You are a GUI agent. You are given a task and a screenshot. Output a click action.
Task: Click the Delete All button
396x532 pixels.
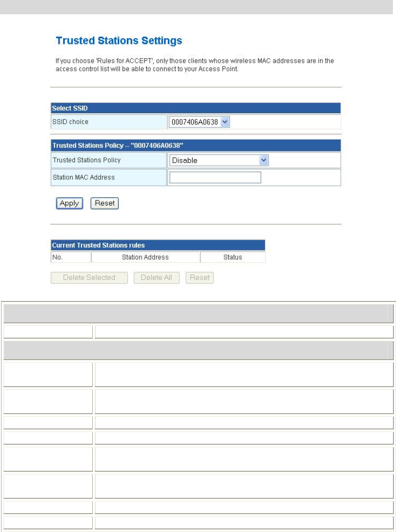click(x=156, y=277)
